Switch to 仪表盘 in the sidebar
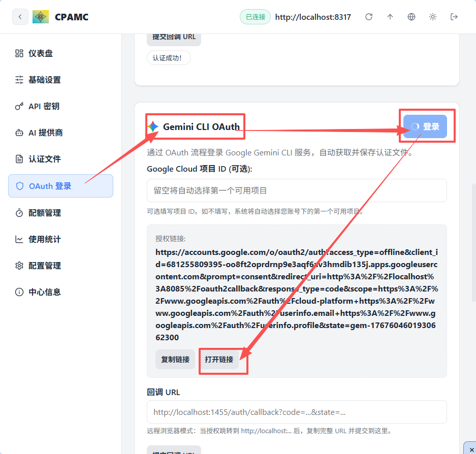This screenshot has width=476, height=454. [x=41, y=53]
